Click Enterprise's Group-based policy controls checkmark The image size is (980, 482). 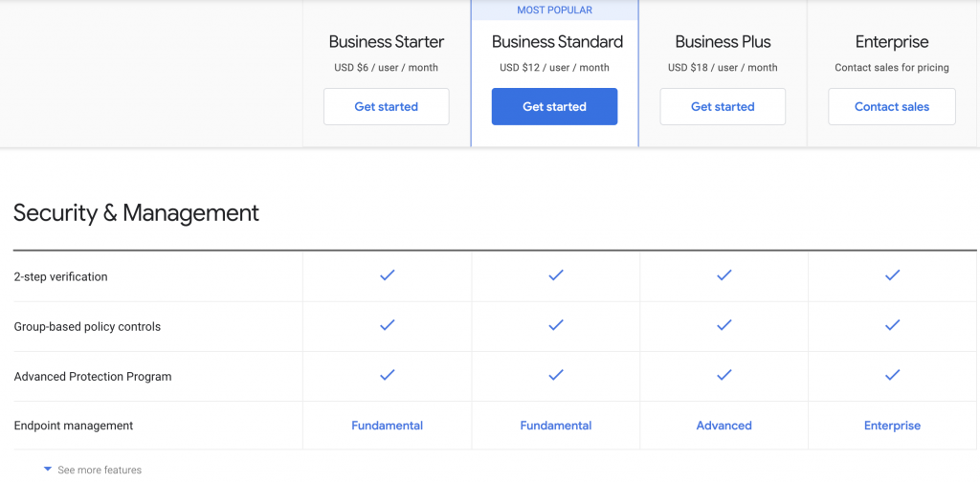[x=893, y=324]
